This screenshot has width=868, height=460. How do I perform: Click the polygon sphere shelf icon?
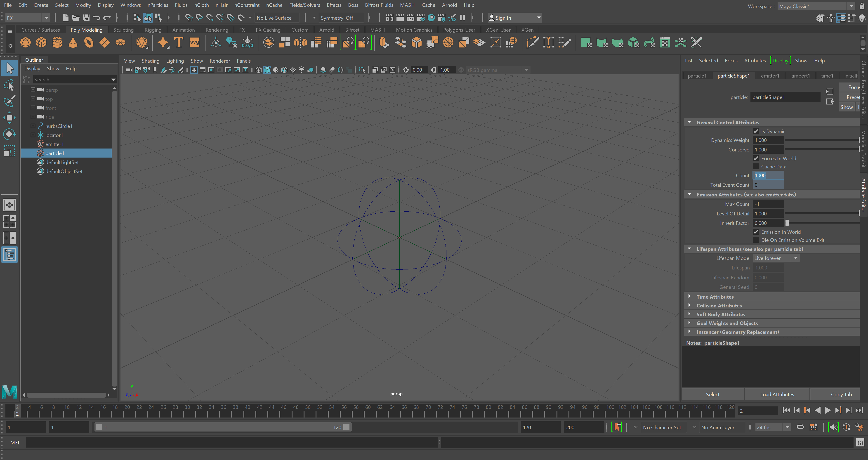coord(26,42)
